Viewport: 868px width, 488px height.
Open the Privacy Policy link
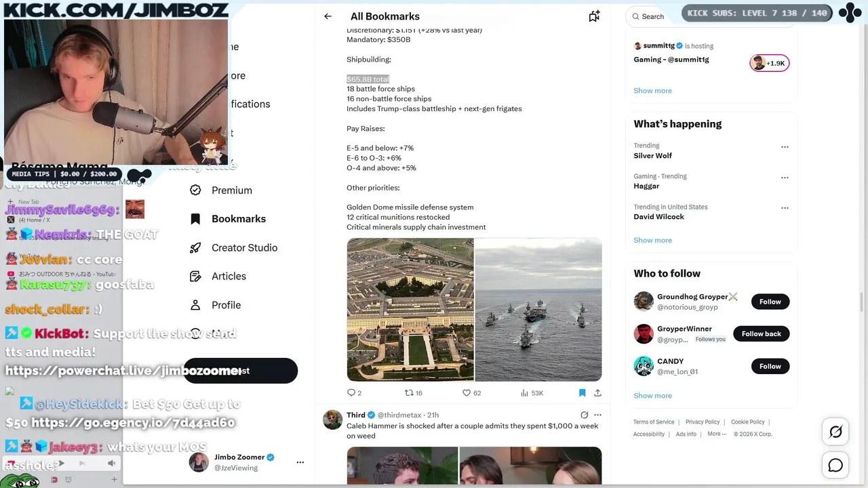702,422
